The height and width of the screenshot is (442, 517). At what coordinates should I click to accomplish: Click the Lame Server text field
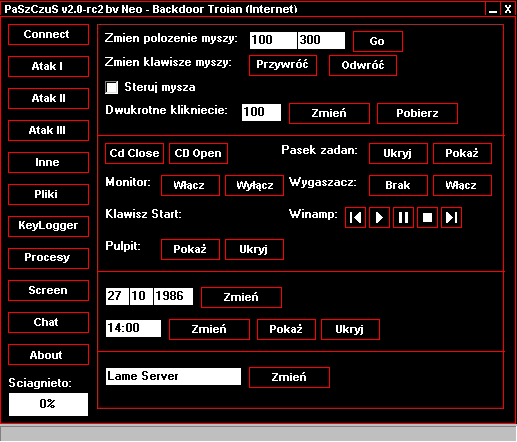coord(173,377)
